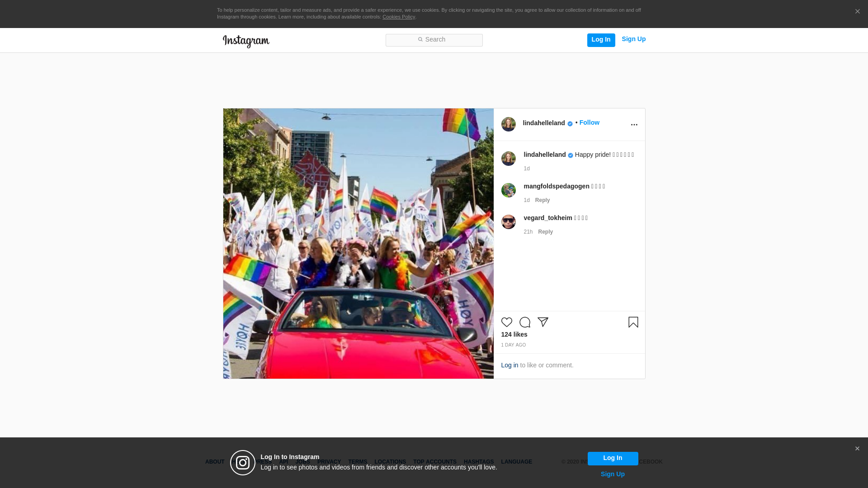The height and width of the screenshot is (488, 868).
Task: Click Log in to like or comment
Action: [x=509, y=365]
